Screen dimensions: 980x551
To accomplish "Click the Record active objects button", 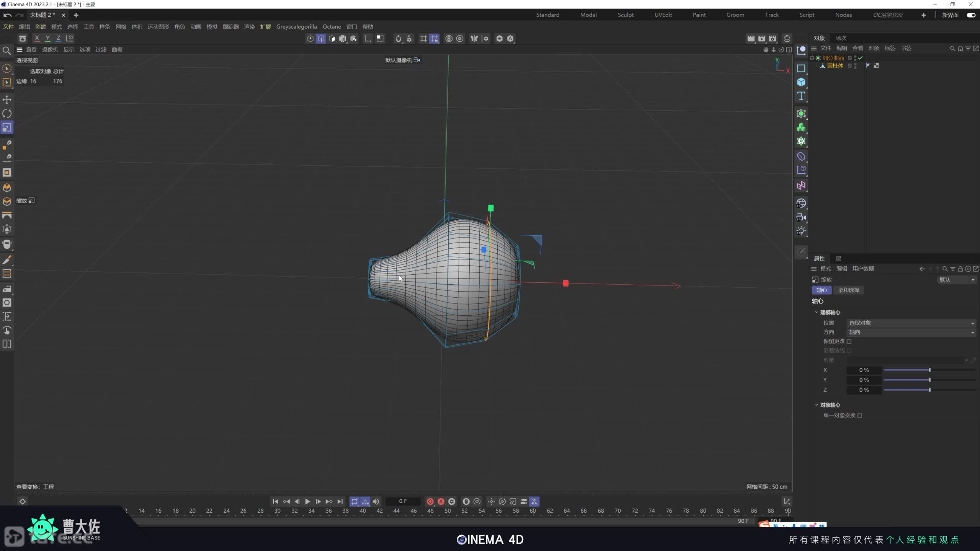I will tap(430, 501).
